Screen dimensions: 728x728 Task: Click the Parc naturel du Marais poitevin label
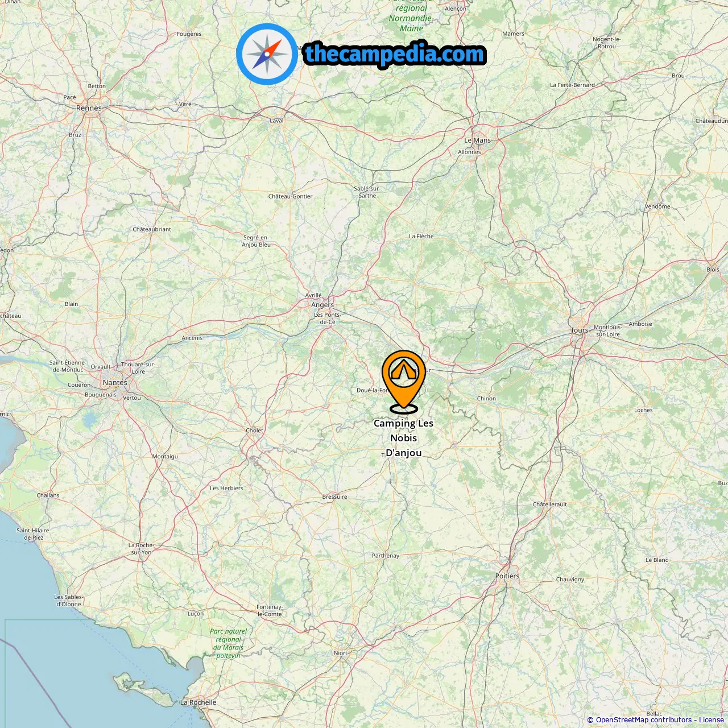click(229, 643)
